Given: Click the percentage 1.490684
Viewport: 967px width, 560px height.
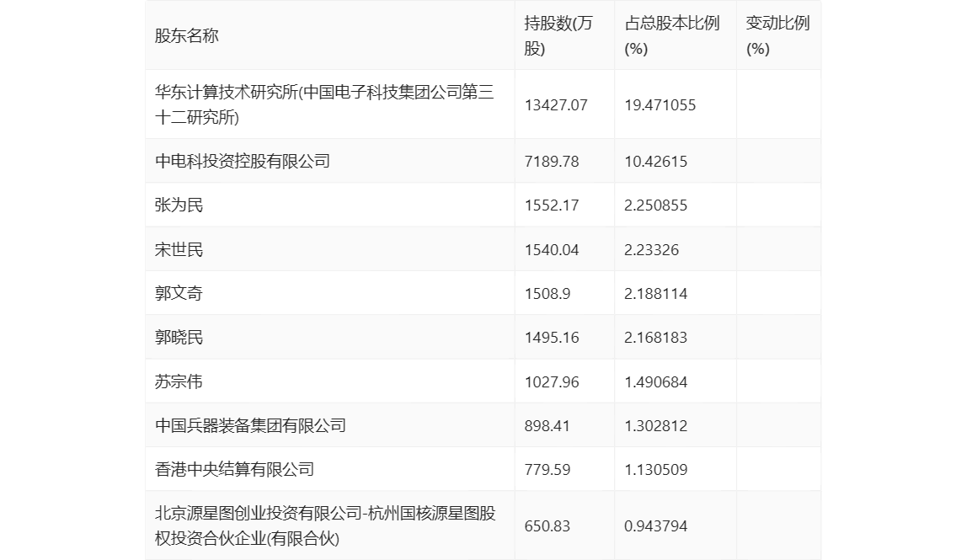Looking at the screenshot, I should [x=655, y=381].
